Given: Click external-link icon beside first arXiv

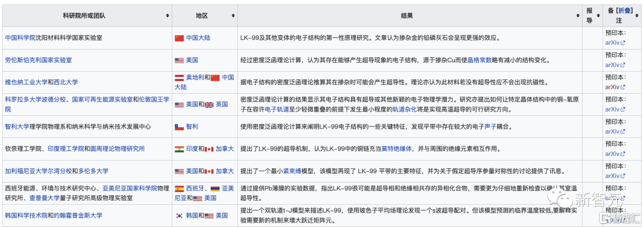Looking at the screenshot, I should [623, 43].
